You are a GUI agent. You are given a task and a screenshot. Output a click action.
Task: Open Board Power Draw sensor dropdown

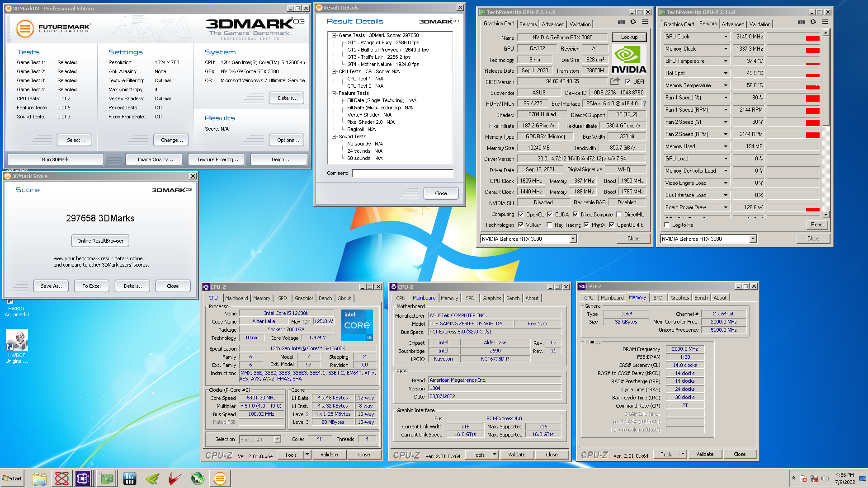tap(726, 207)
